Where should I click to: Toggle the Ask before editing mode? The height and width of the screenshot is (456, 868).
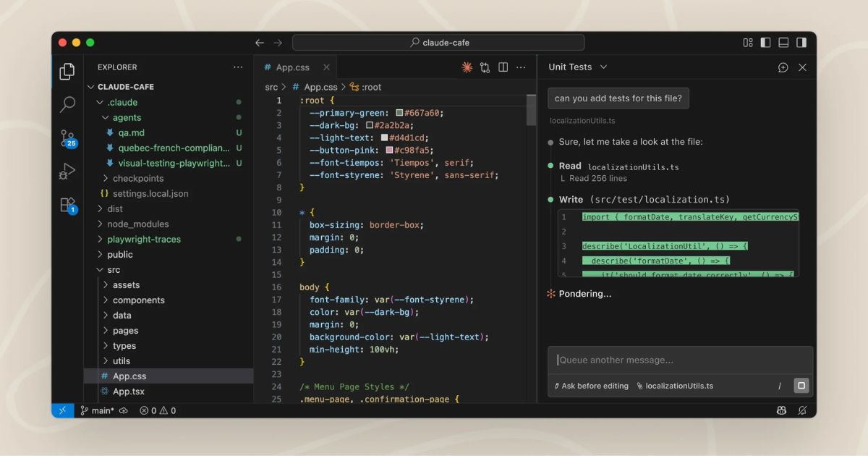(x=591, y=386)
